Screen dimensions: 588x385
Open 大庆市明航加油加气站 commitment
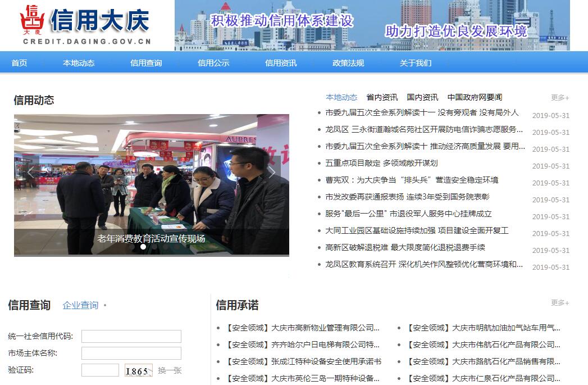point(484,328)
